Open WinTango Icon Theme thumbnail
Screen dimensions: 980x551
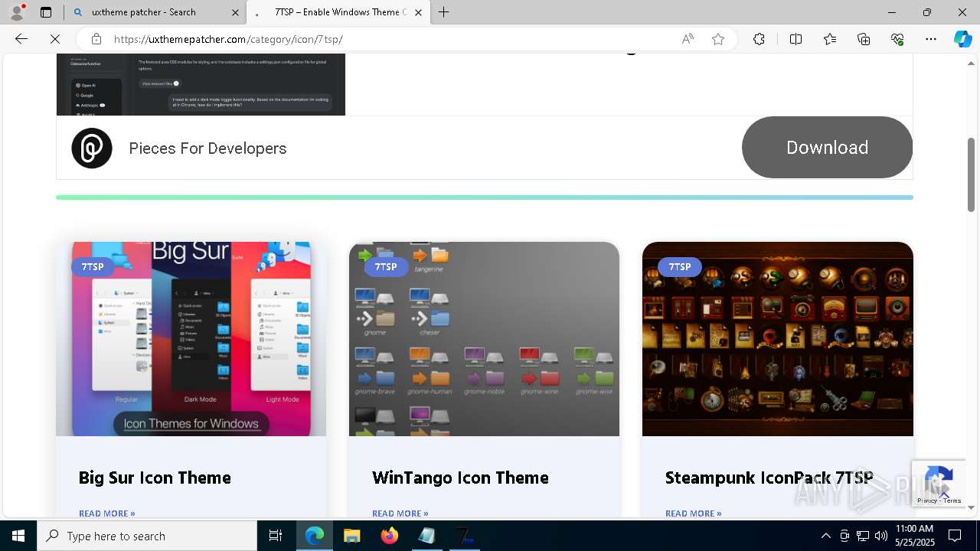[x=484, y=339]
